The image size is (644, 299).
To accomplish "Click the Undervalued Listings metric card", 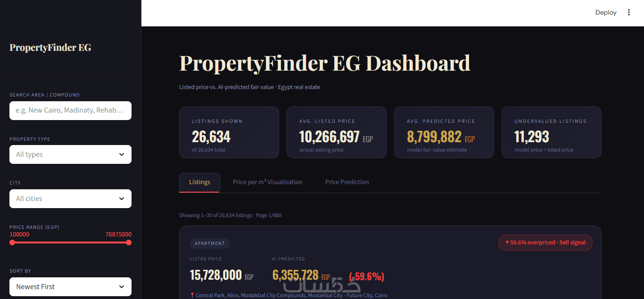I will (552, 132).
